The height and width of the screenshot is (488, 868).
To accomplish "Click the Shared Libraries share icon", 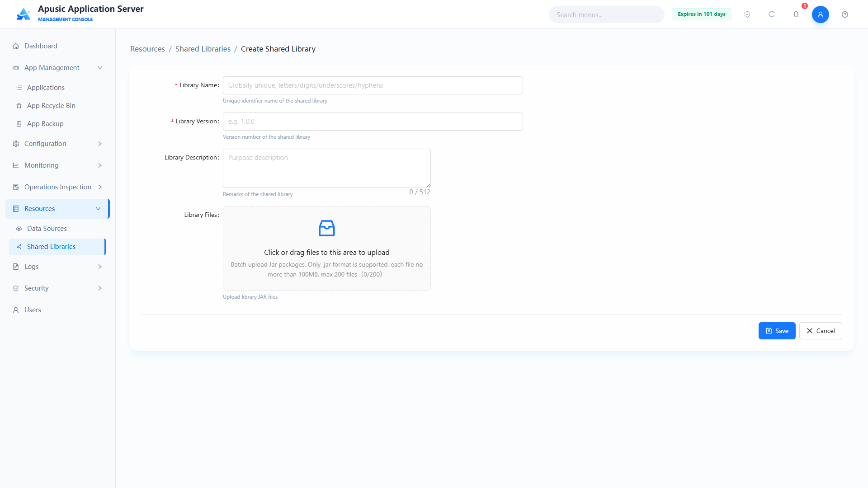I will (19, 247).
